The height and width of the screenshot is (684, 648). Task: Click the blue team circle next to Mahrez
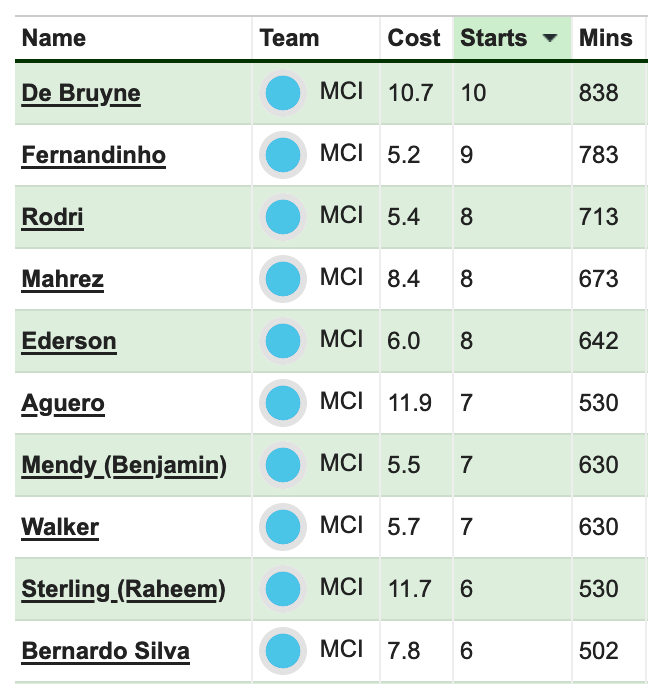tap(283, 279)
